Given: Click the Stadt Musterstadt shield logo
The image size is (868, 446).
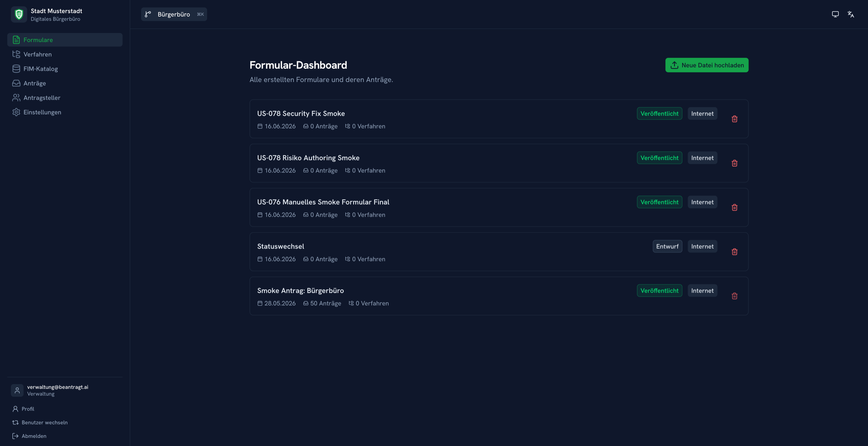Looking at the screenshot, I should [19, 14].
